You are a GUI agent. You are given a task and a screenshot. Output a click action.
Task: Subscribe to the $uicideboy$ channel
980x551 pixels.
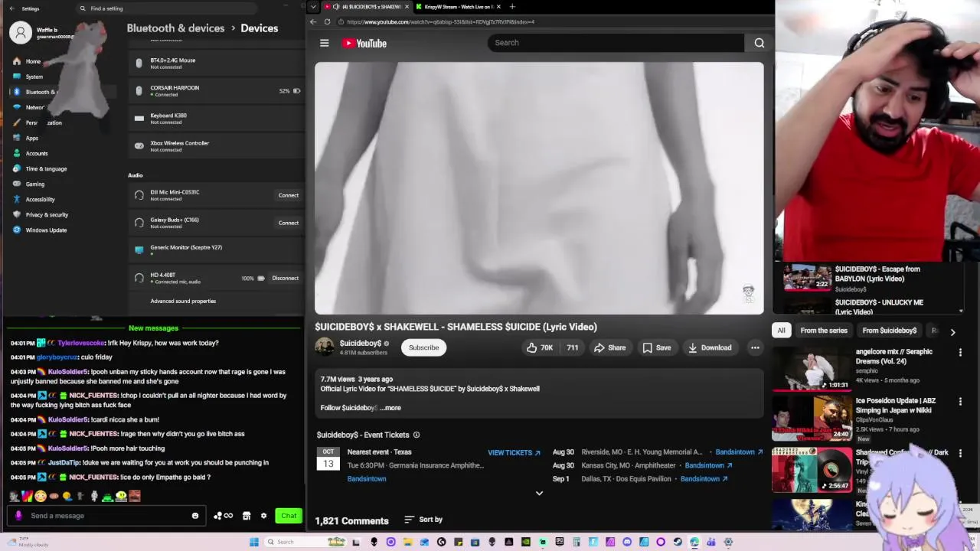point(423,347)
